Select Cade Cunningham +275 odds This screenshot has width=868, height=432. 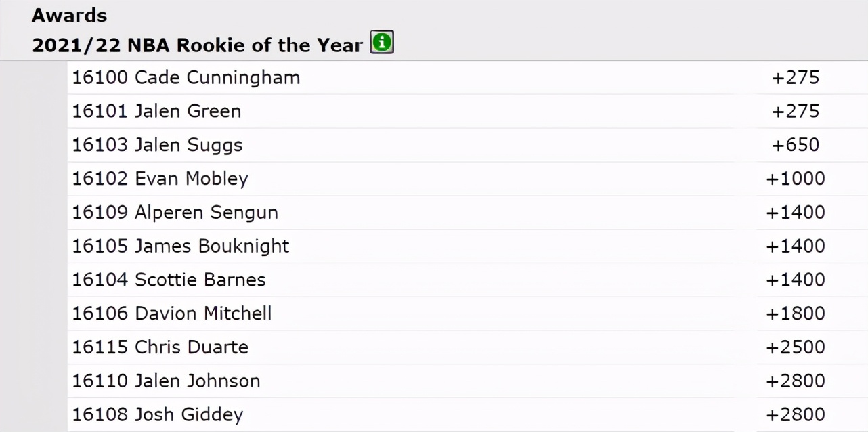(796, 78)
